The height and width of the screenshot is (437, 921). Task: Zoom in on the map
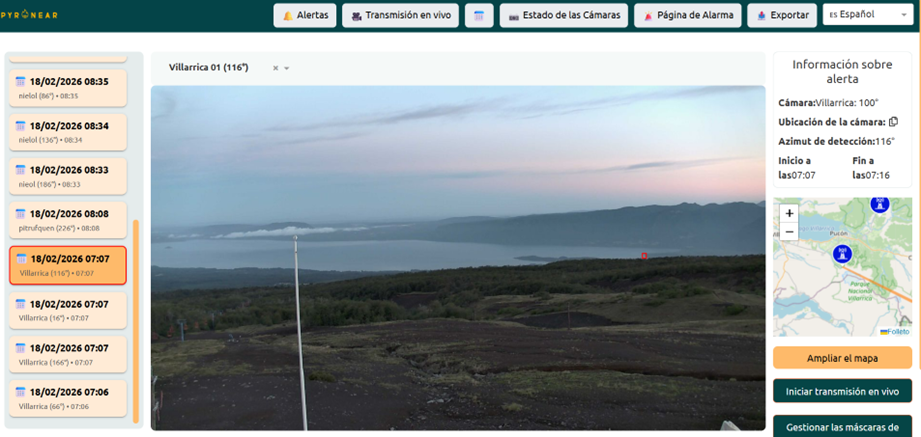click(789, 213)
